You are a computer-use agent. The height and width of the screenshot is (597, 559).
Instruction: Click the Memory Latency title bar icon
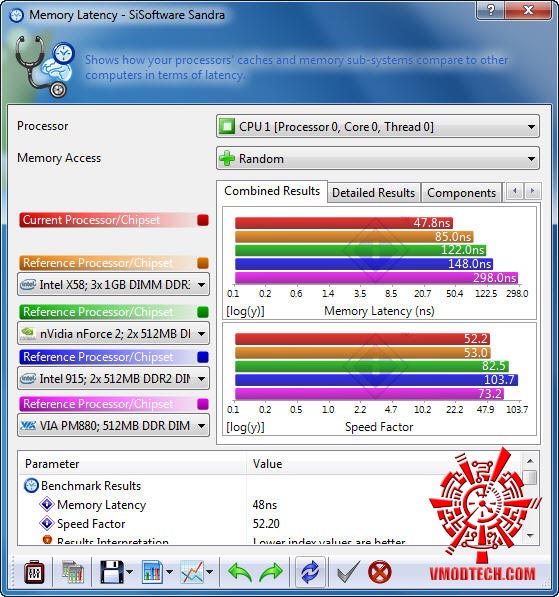pyautogui.click(x=16, y=15)
